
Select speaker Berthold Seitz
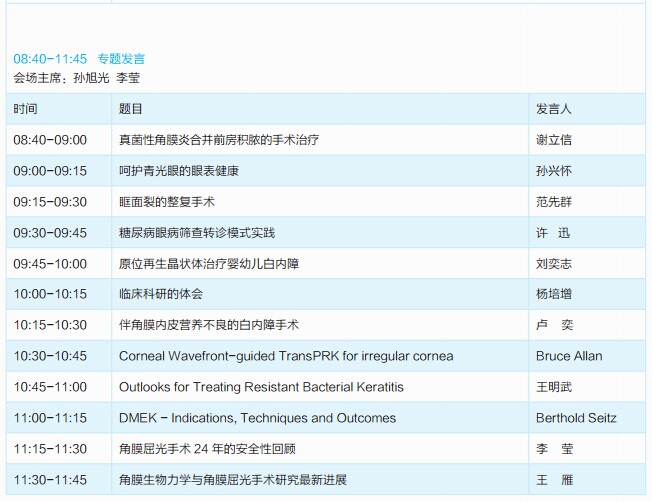(576, 418)
